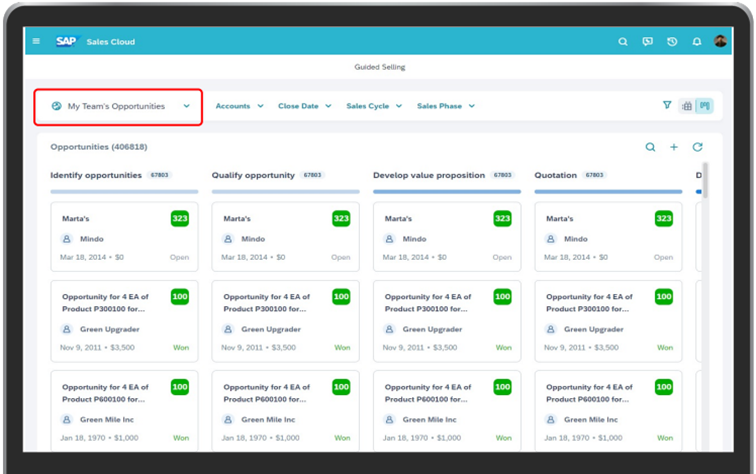
Task: Open the hamburger navigation menu
Action: [37, 42]
